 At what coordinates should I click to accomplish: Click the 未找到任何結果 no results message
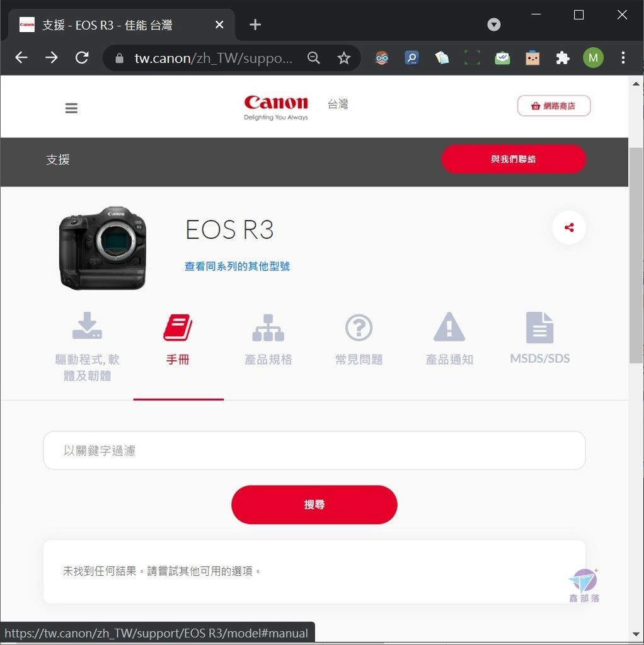[x=162, y=571]
